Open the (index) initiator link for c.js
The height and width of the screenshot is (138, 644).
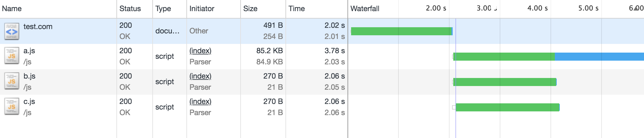200,101
